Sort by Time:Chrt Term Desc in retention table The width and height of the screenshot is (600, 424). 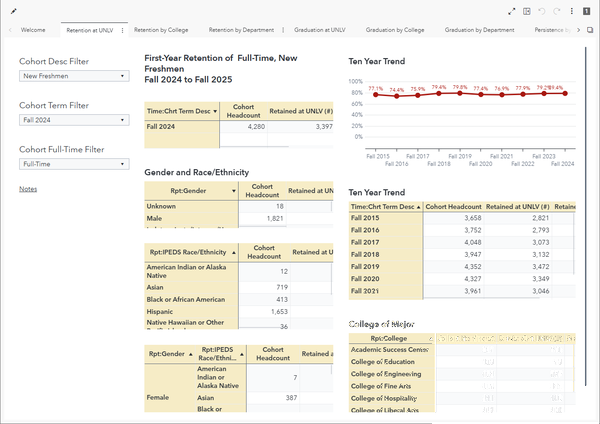tap(182, 111)
